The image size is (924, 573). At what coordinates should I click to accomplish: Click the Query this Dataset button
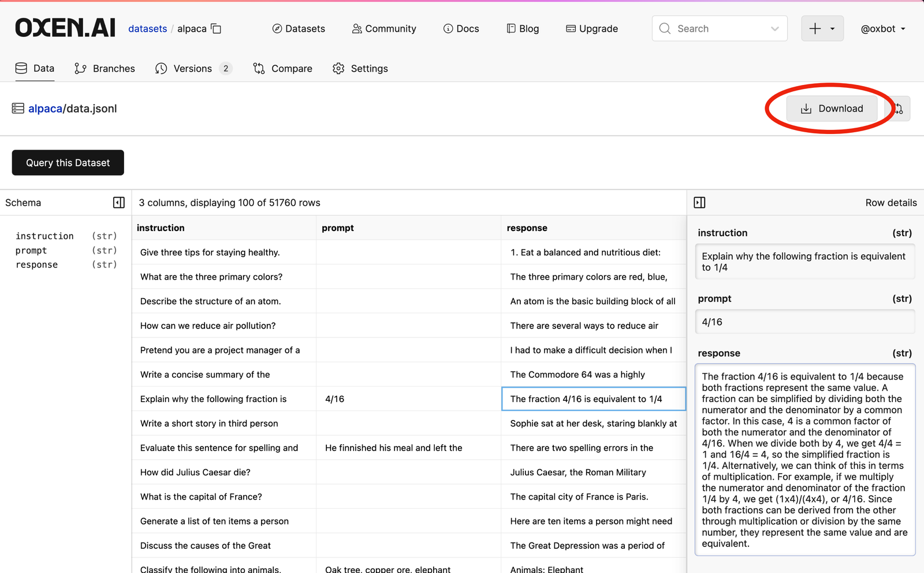pyautogui.click(x=68, y=162)
